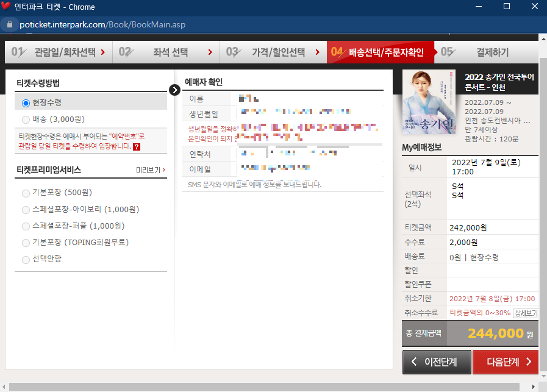Choose 기본포장 (TOPING회원무료) option
Screen dimensions: 547x392
click(x=26, y=243)
